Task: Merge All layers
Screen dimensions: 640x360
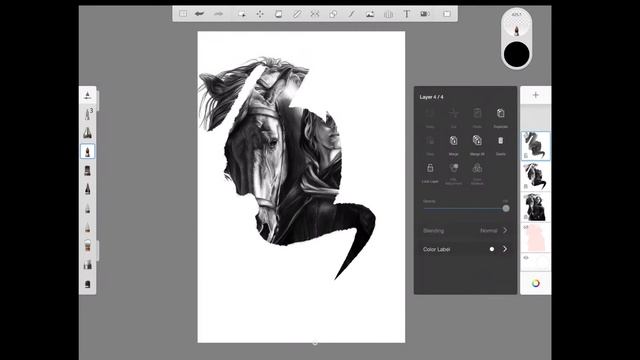Action: point(477,145)
